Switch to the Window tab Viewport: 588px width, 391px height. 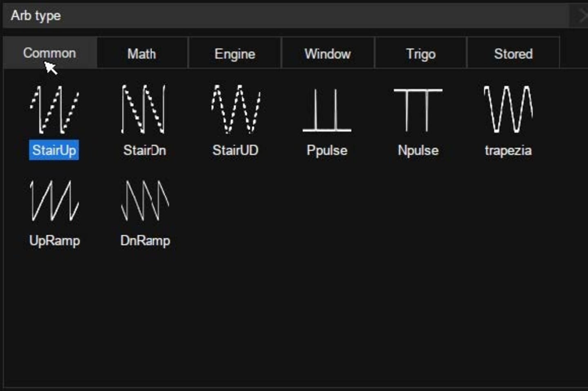(x=328, y=53)
